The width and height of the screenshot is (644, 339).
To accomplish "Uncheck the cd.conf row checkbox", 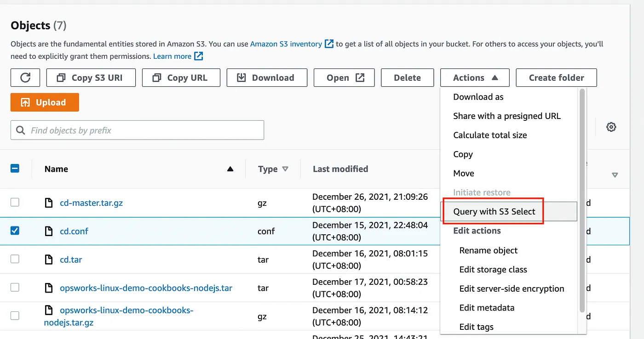I will click(x=15, y=231).
